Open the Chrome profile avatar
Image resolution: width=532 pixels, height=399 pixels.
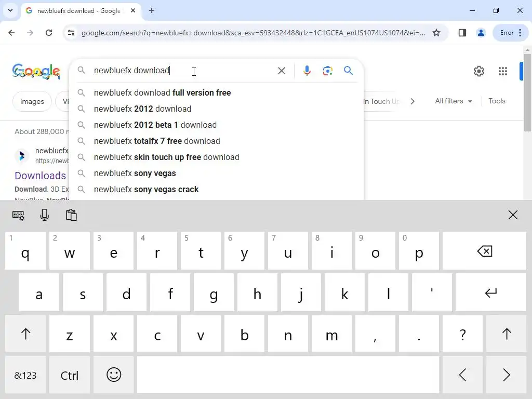(x=481, y=33)
